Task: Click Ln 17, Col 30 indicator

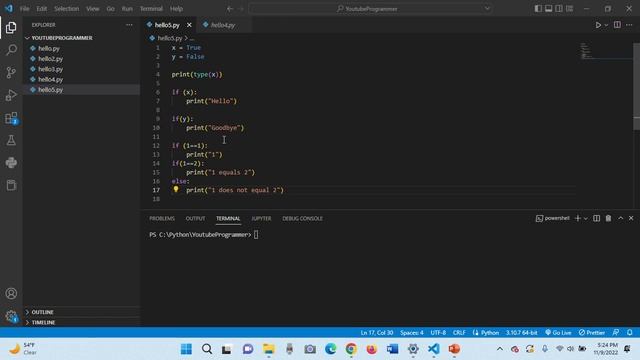Action: coord(377,333)
